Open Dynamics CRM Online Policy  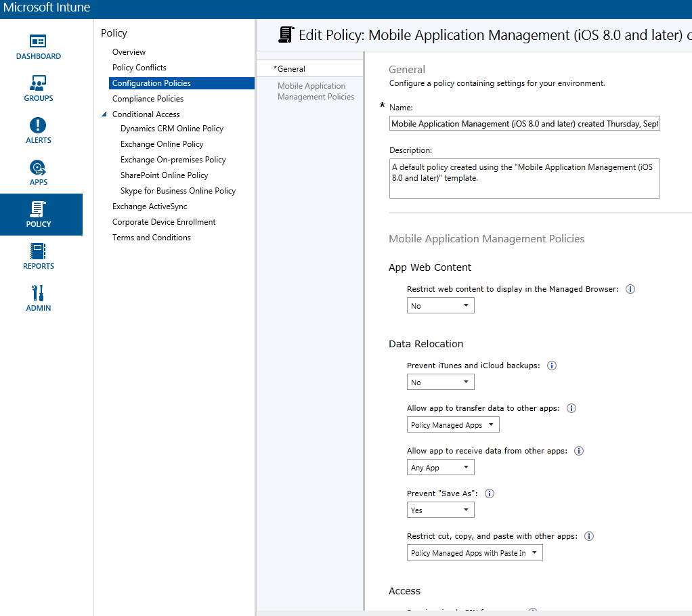(172, 129)
